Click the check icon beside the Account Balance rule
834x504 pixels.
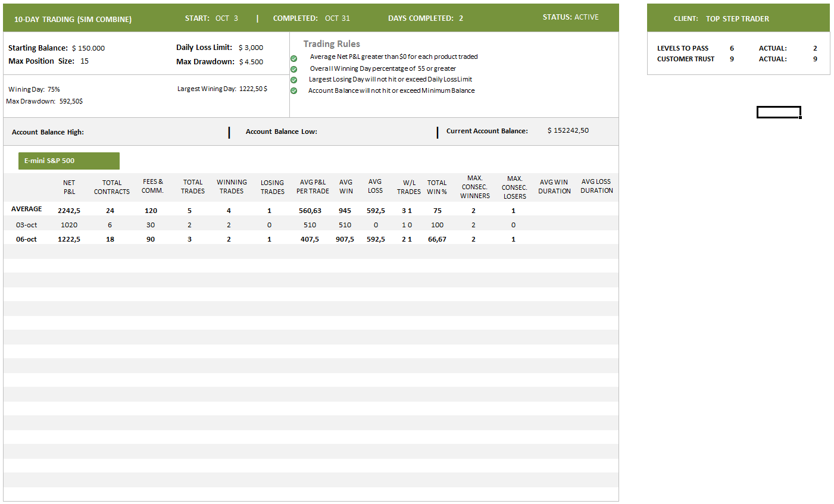293,91
